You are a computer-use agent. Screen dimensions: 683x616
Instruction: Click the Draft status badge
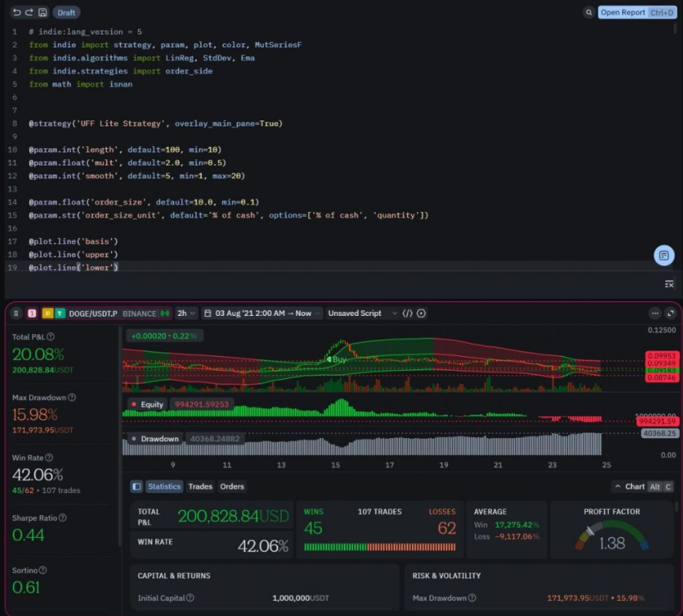click(66, 12)
